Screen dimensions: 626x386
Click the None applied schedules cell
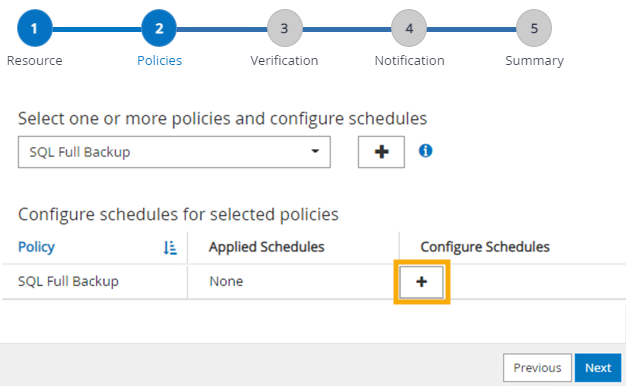[226, 281]
